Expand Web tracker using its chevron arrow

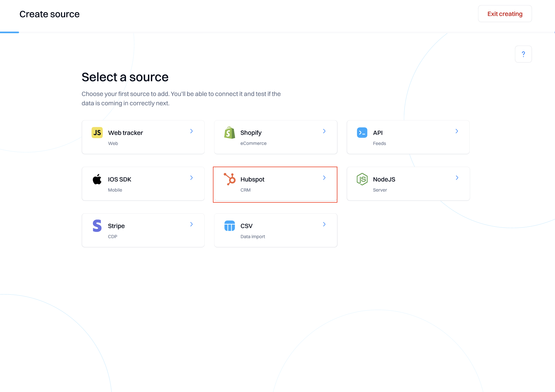coord(191,131)
